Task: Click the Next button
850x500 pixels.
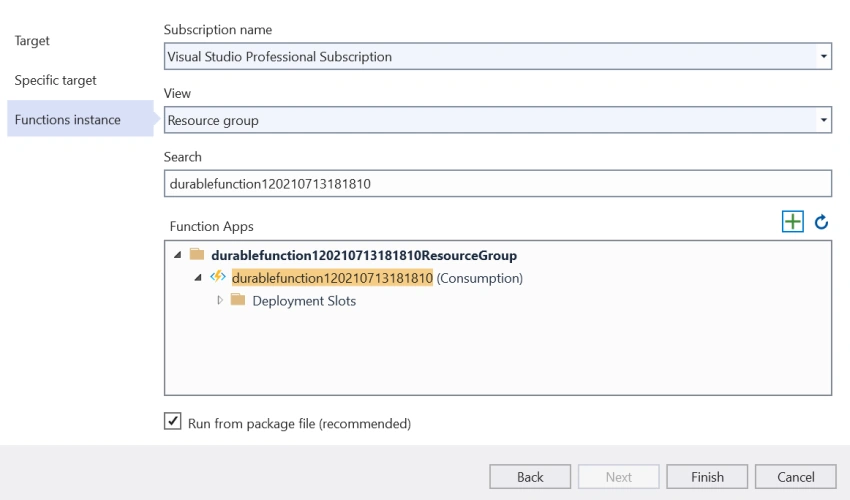Action: (619, 477)
